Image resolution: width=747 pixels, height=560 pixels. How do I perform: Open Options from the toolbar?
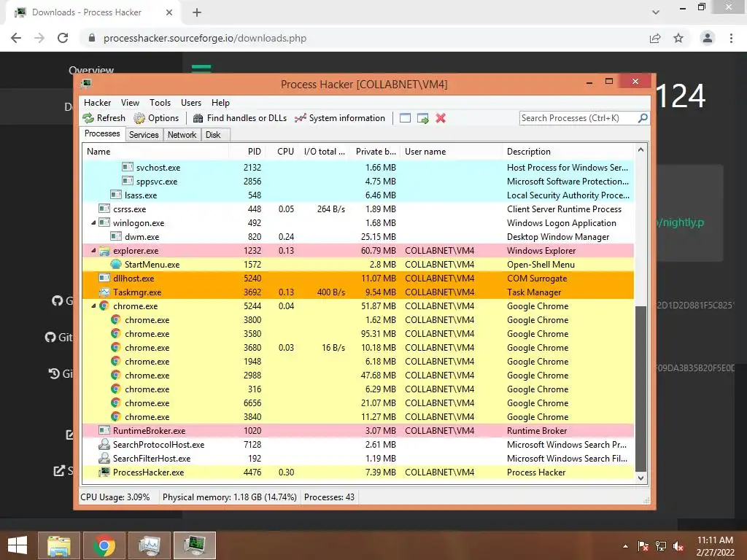(156, 118)
